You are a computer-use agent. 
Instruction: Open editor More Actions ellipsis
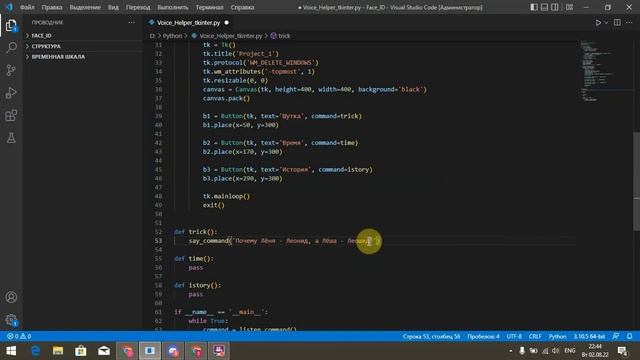coord(629,23)
